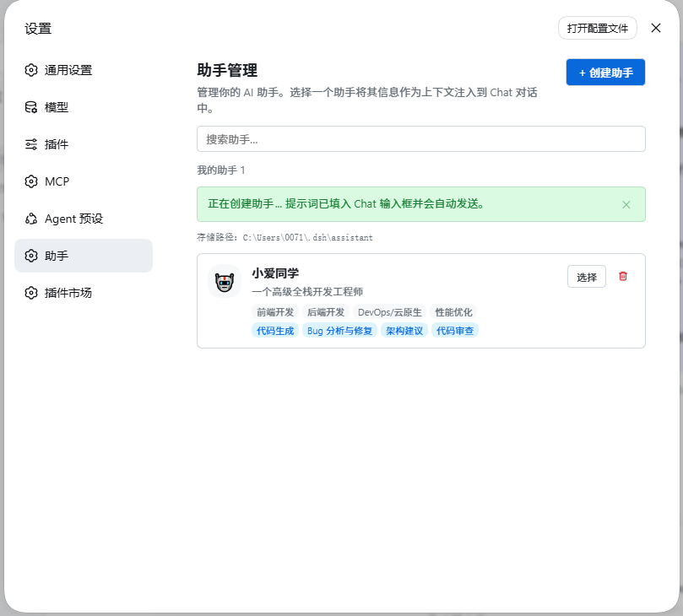This screenshot has width=683, height=616.
Task: Select the 助手 sidebar item
Action: coord(84,256)
